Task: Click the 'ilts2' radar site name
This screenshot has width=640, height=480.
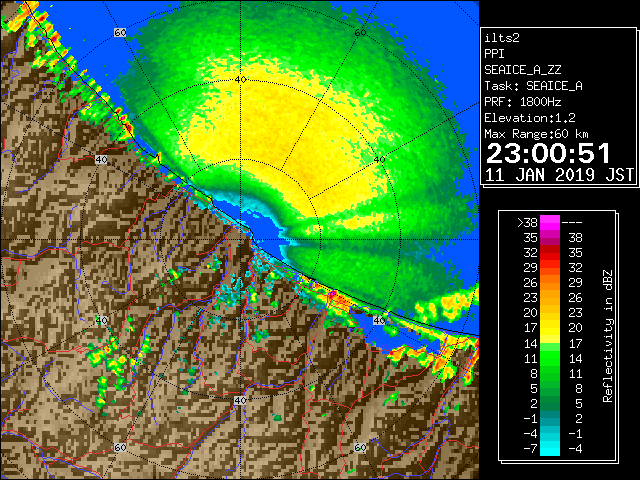Action: click(x=502, y=38)
